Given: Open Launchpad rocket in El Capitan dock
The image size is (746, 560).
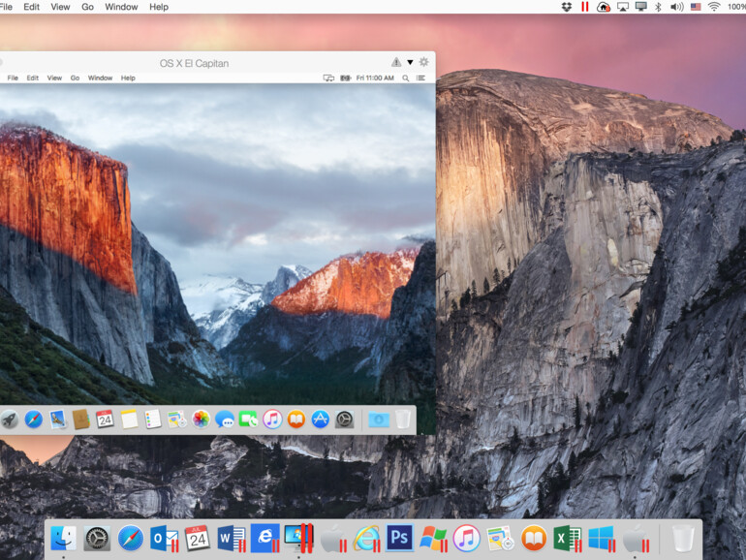Looking at the screenshot, I should click(10, 420).
